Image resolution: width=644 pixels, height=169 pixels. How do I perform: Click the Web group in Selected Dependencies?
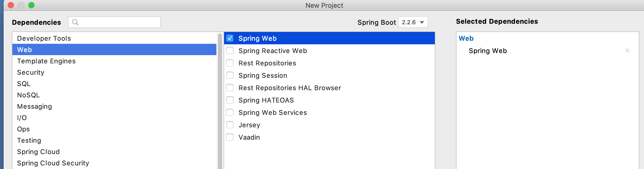click(466, 38)
